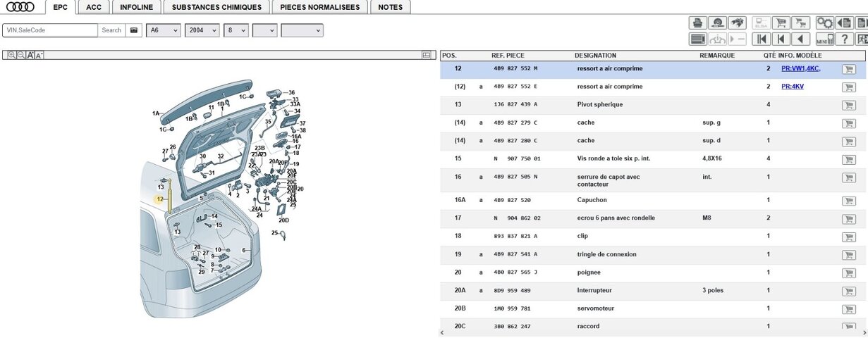
Task: Increase the diagram label font size
Action: coord(30,55)
